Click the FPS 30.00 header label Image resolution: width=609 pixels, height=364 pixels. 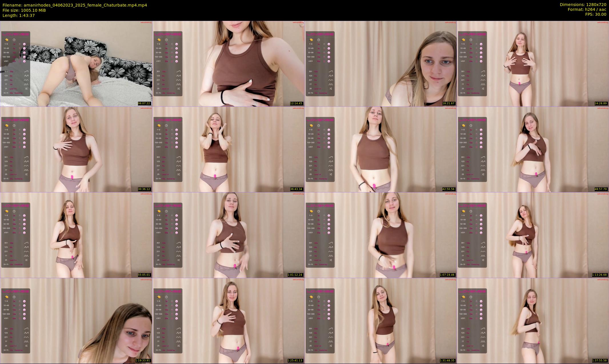(x=596, y=14)
